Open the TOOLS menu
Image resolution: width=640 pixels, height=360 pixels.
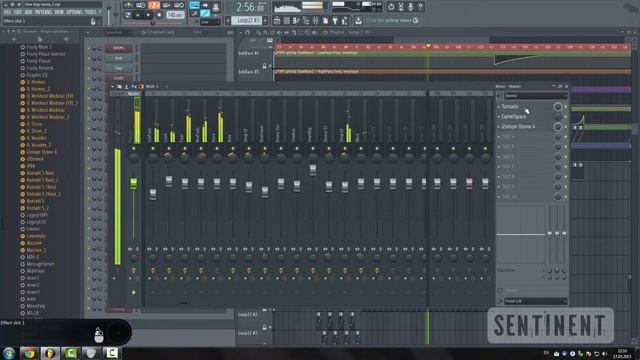91,12
